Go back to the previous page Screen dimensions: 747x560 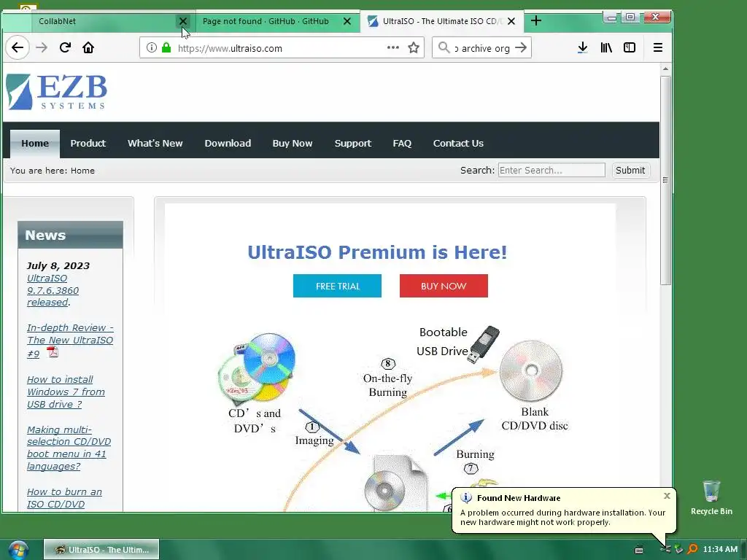coord(18,47)
